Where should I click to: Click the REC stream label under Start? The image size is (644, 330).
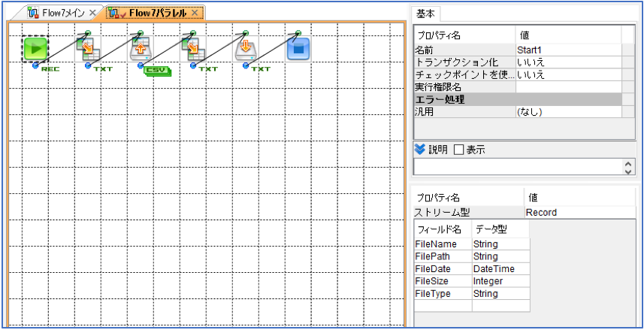pyautogui.click(x=50, y=69)
